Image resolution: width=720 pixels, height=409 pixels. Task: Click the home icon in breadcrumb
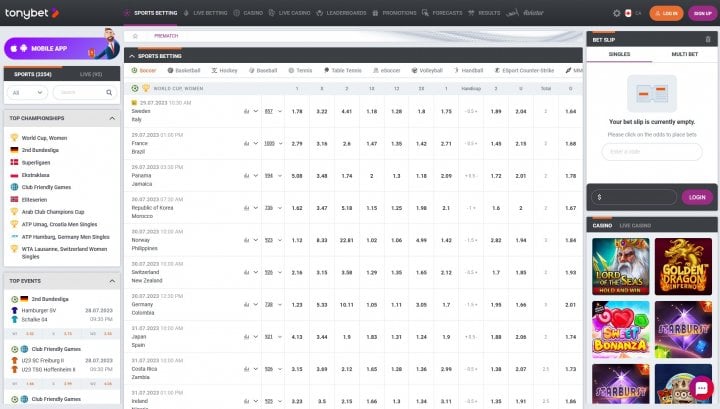point(135,36)
